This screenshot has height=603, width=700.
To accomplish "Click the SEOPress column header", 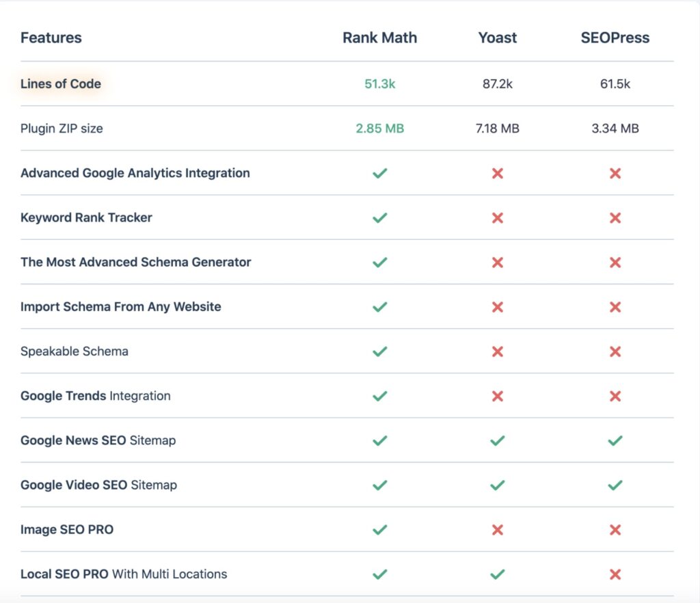I will (615, 38).
